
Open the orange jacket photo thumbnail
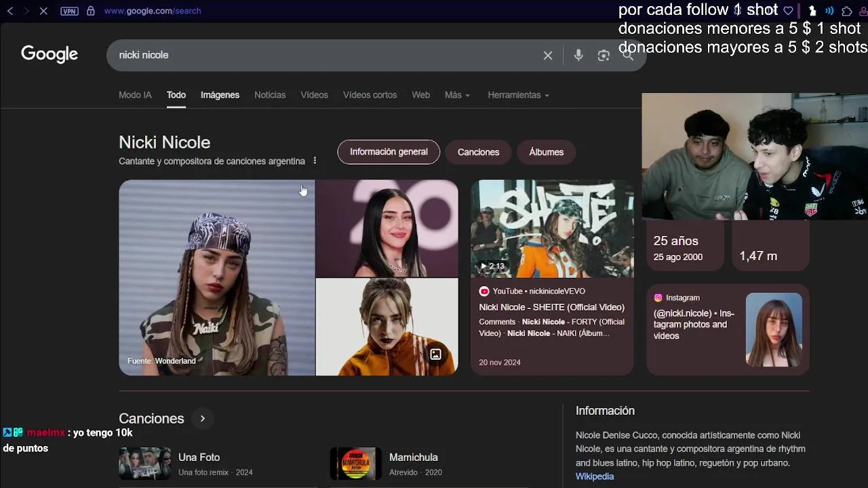(x=387, y=327)
